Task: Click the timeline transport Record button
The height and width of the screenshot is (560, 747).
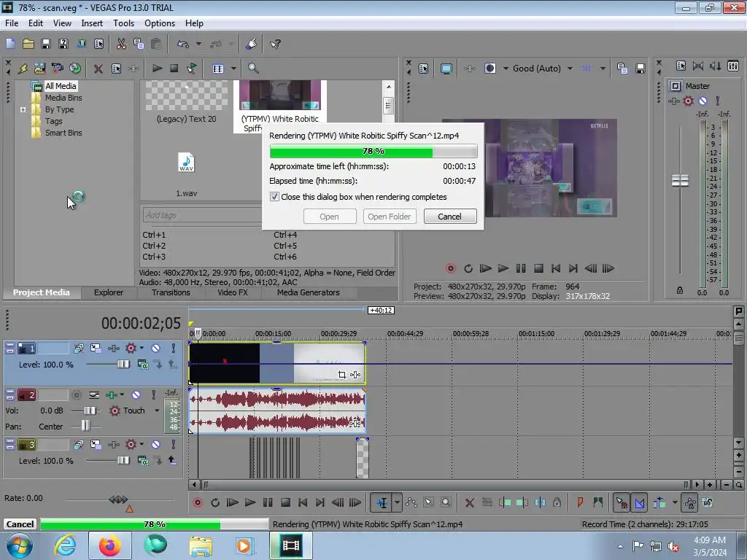Action: pyautogui.click(x=198, y=502)
